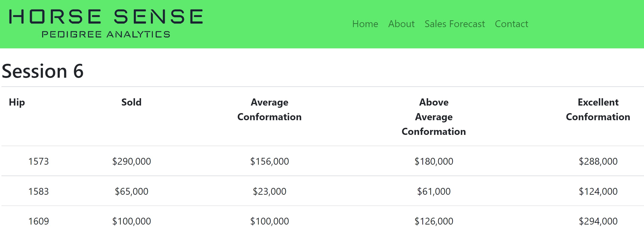Click the $156,000 average conformation value
Image resolution: width=644 pixels, height=237 pixels.
tap(269, 161)
